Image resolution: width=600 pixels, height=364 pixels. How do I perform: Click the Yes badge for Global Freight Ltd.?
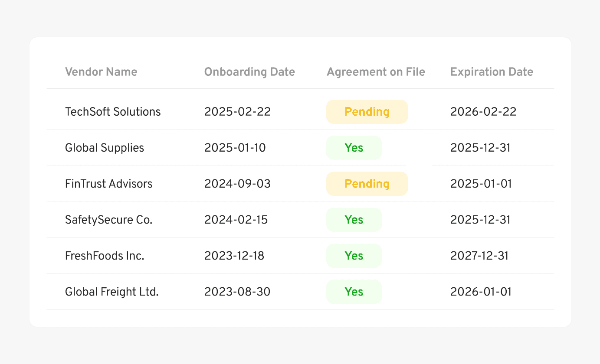click(x=354, y=292)
